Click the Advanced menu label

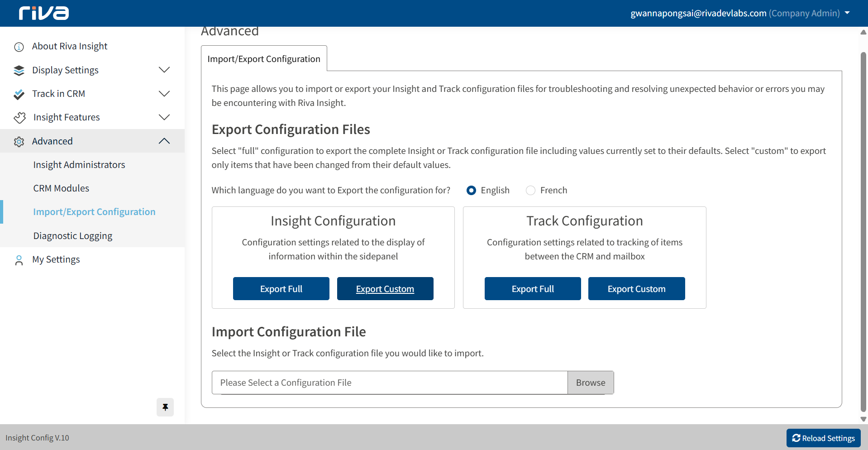point(52,141)
